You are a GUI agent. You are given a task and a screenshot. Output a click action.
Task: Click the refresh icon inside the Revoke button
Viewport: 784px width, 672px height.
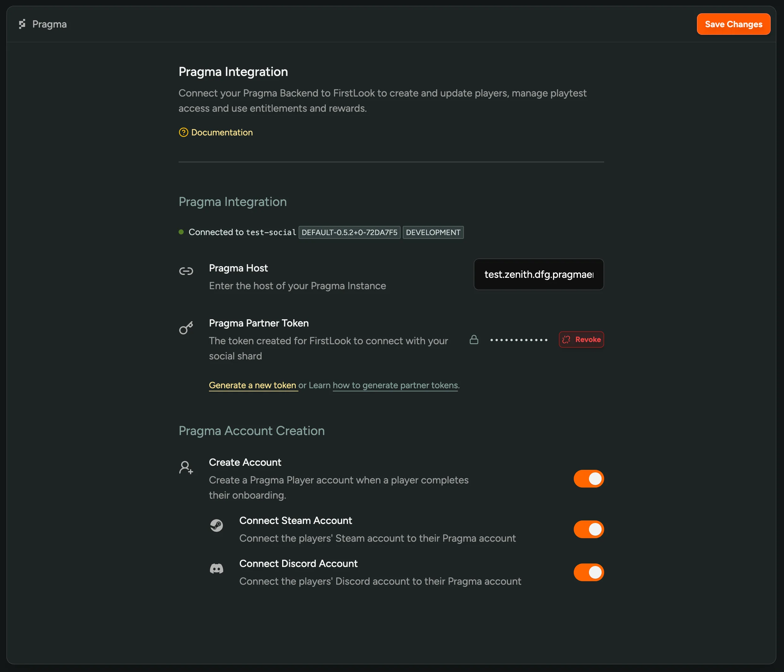pyautogui.click(x=566, y=339)
